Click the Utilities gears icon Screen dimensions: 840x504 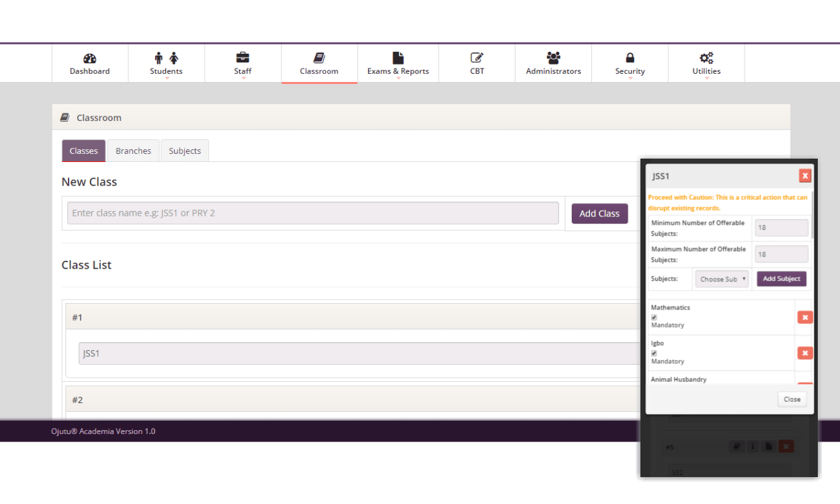706,58
